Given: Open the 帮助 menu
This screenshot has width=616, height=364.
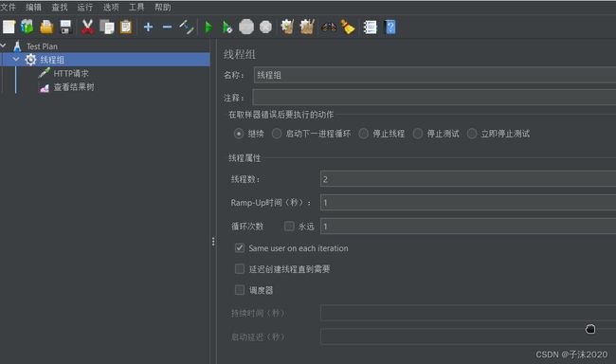Looking at the screenshot, I should tap(163, 7).
